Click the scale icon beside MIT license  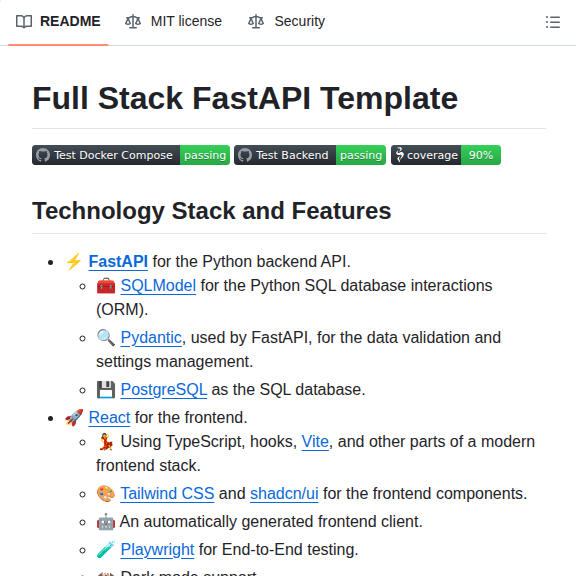133,22
